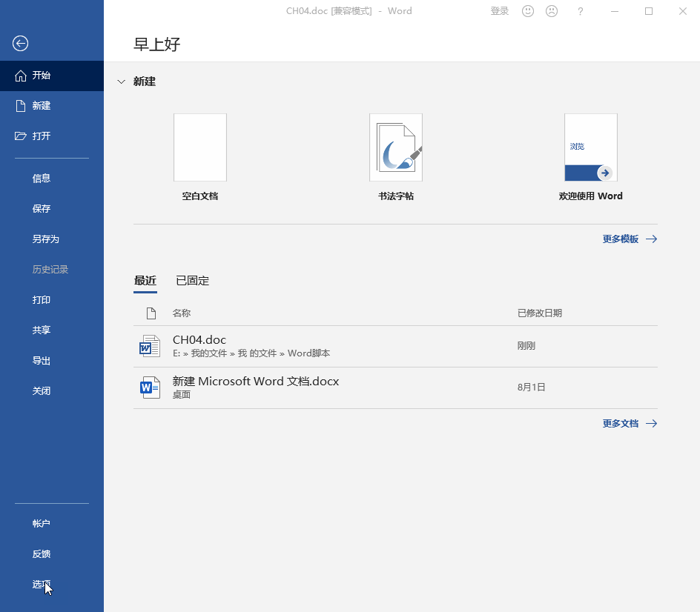Send a frown feedback face icon
The height and width of the screenshot is (612, 700).
click(552, 11)
